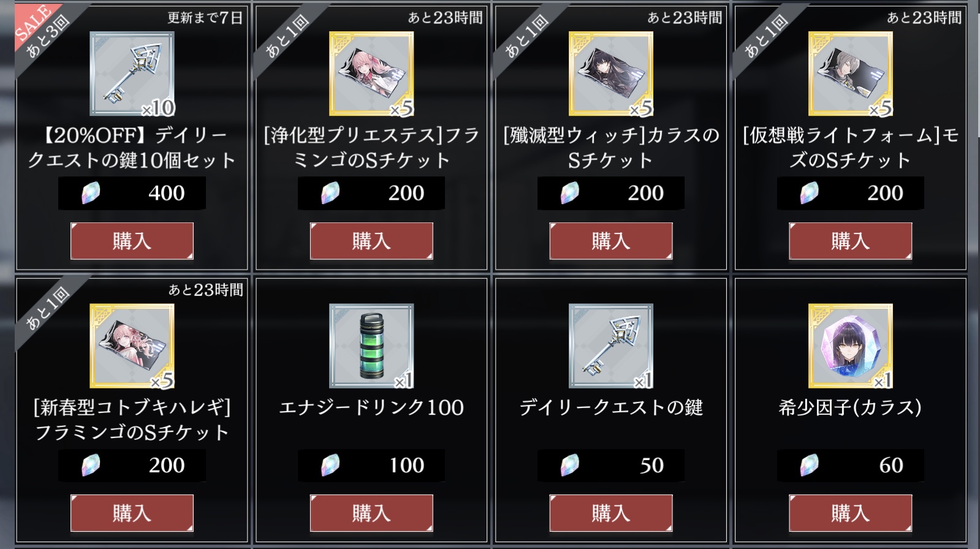Click the エナジードリンク100 item title
The image size is (980, 549).
tap(371, 407)
